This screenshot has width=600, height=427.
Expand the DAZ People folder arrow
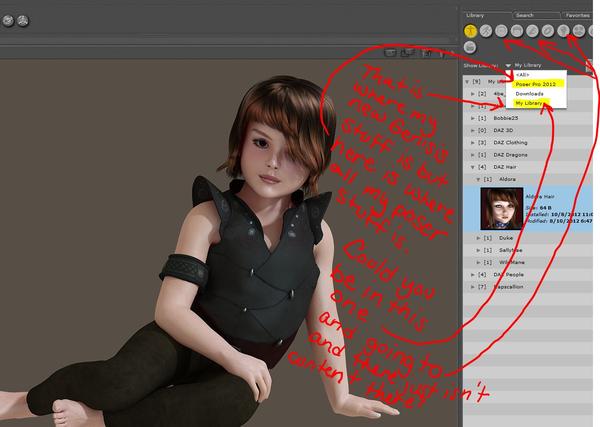click(473, 275)
